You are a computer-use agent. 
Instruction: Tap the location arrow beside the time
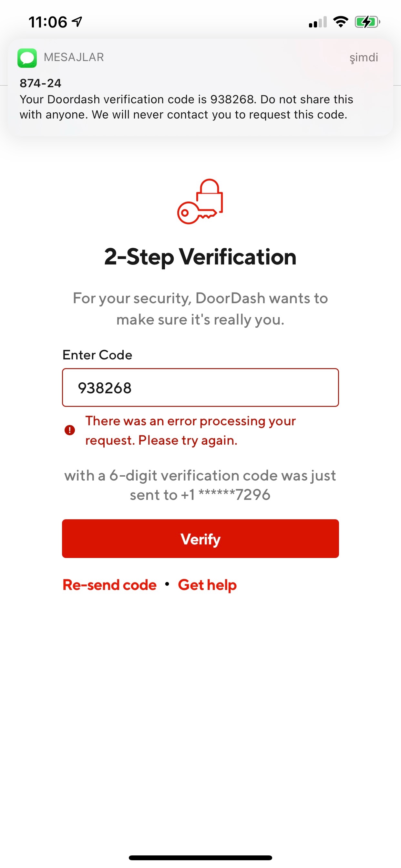point(77,22)
